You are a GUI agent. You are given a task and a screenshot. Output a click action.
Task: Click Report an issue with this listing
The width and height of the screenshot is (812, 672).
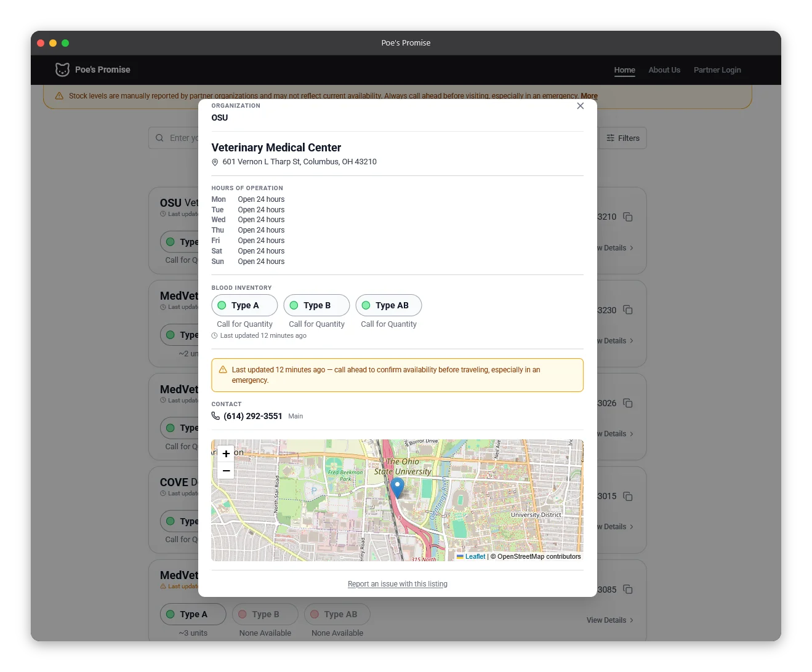tap(397, 584)
